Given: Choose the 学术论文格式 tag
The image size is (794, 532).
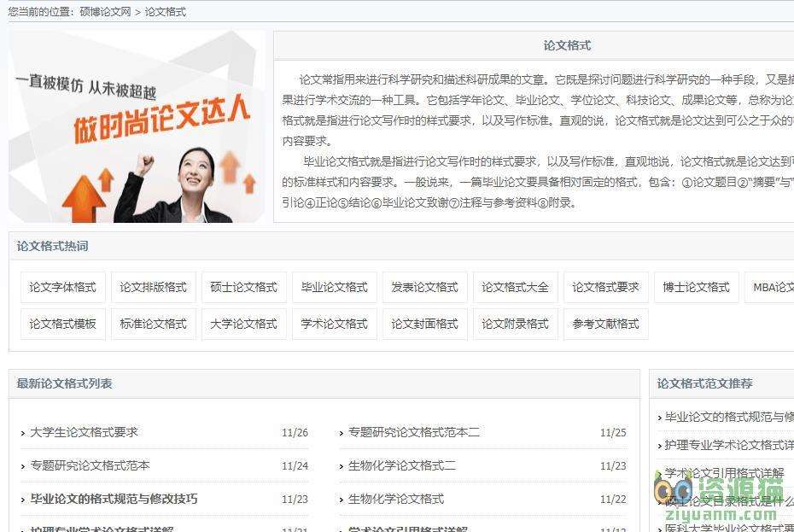Looking at the screenshot, I should pyautogui.click(x=335, y=324).
